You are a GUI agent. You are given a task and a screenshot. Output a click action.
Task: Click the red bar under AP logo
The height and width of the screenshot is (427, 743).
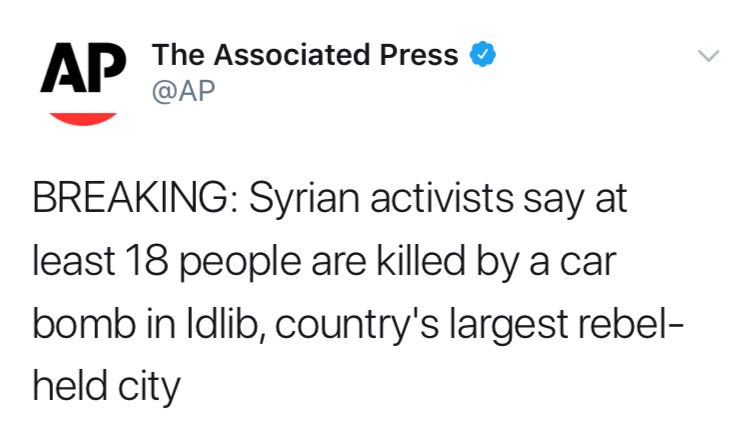[83, 119]
